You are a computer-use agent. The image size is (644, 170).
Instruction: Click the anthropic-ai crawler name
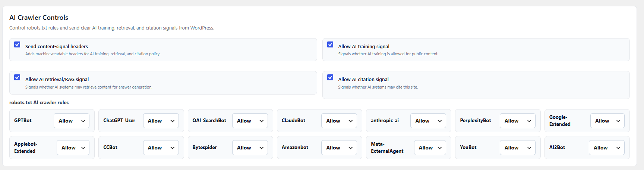[385, 120]
